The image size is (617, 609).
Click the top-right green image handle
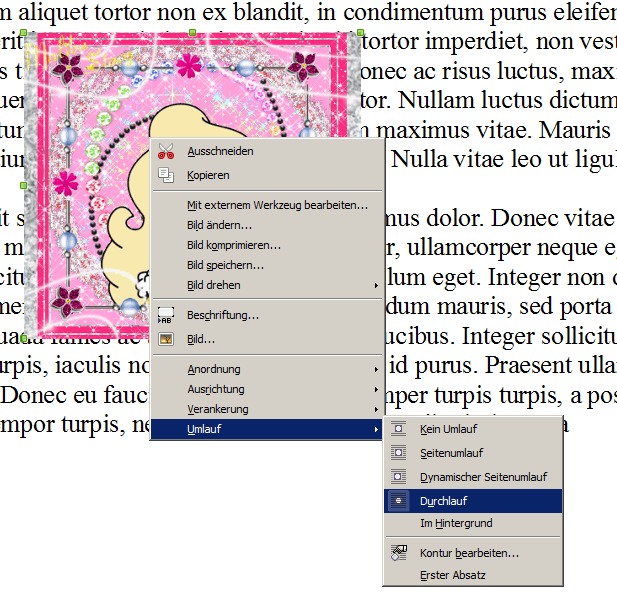[x=360, y=32]
